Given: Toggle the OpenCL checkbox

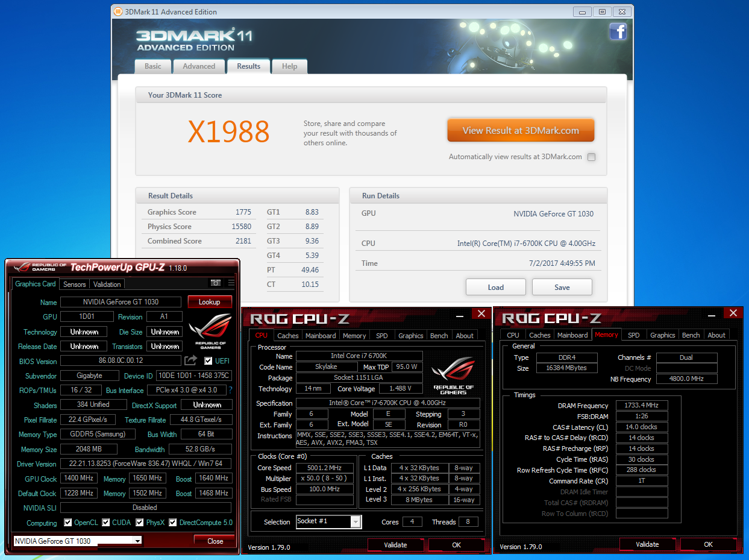Looking at the screenshot, I should [x=68, y=523].
